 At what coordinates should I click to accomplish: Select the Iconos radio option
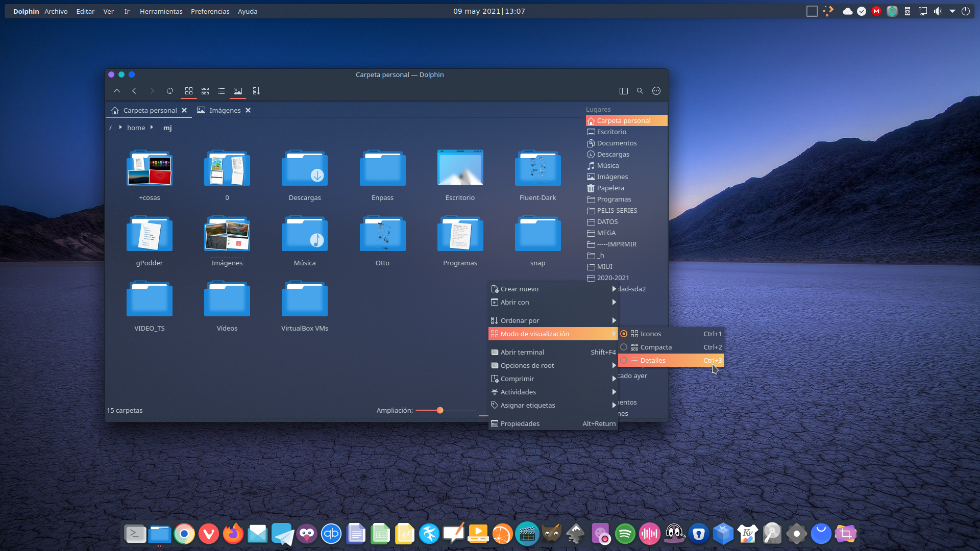(624, 334)
